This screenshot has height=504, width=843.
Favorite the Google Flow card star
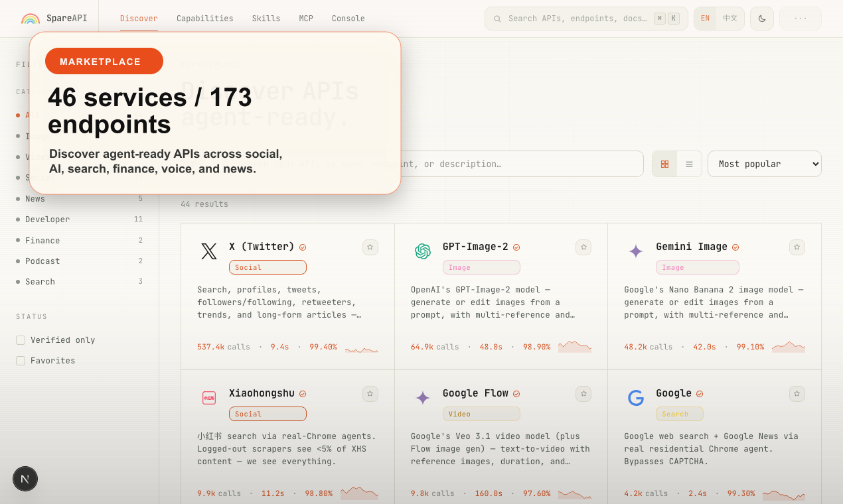coord(583,394)
